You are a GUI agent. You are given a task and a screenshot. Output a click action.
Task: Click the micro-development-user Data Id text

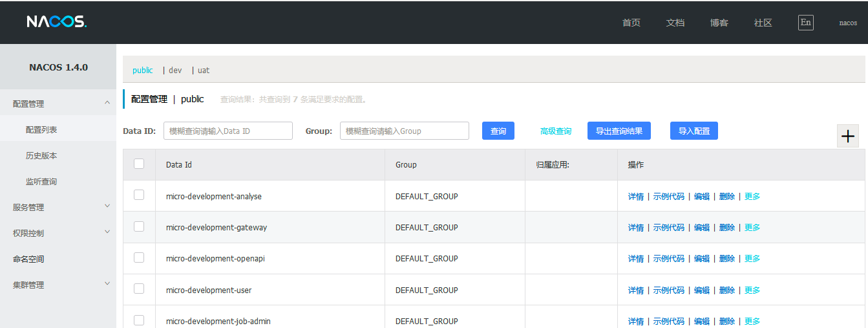[209, 290]
